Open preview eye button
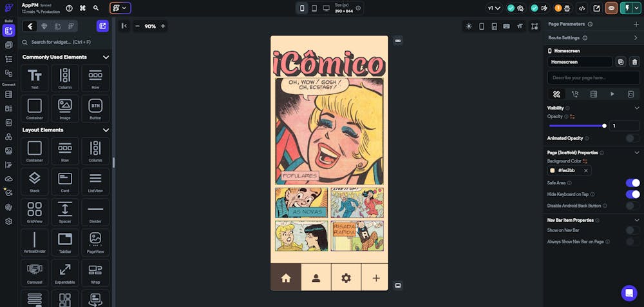Image resolution: width=644 pixels, height=307 pixels. 612,8
